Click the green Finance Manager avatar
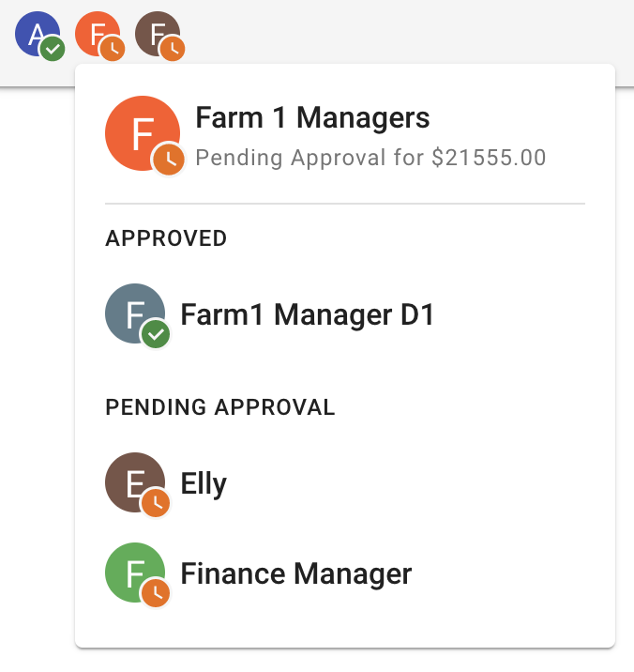 pos(134,573)
